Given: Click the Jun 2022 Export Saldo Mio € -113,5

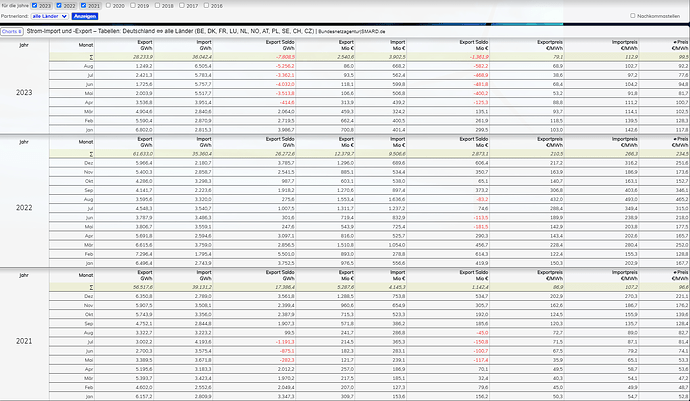Looking at the screenshot, I should (481, 217).
